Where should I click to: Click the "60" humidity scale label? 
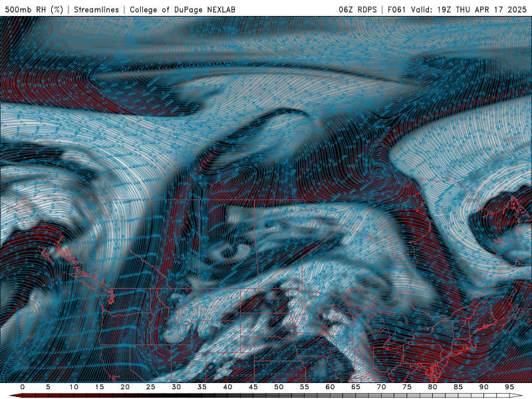[330, 387]
